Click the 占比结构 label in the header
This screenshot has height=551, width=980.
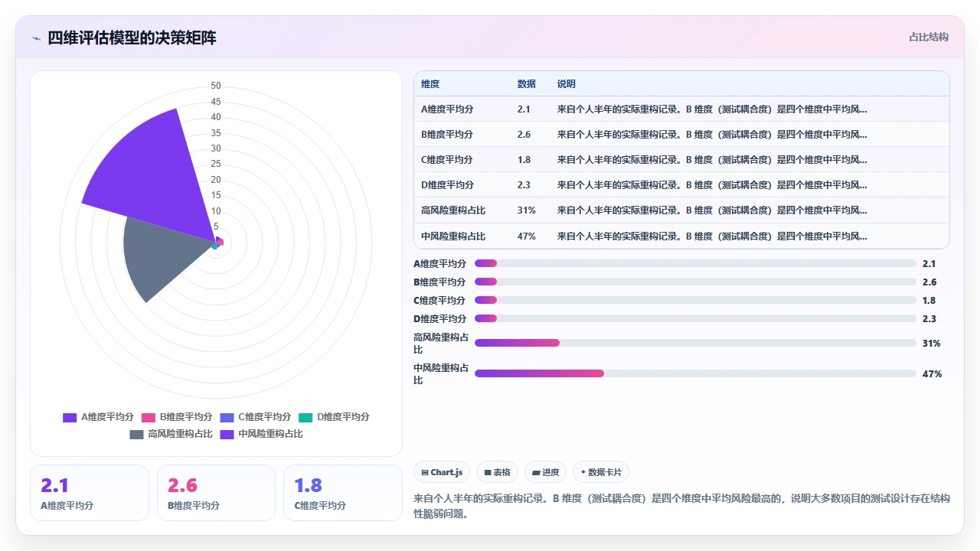pos(929,37)
